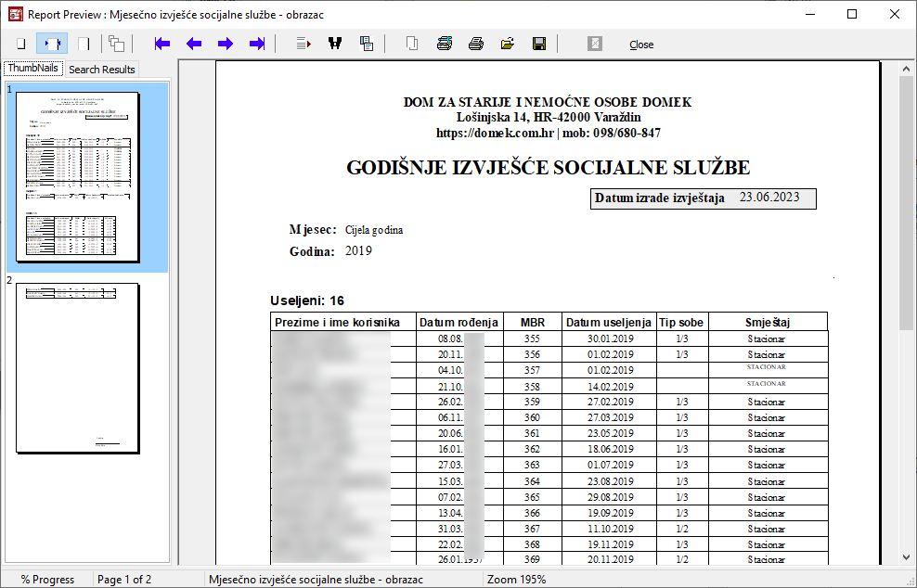Advance to the next page
The width and height of the screenshot is (917, 588).
[x=226, y=44]
